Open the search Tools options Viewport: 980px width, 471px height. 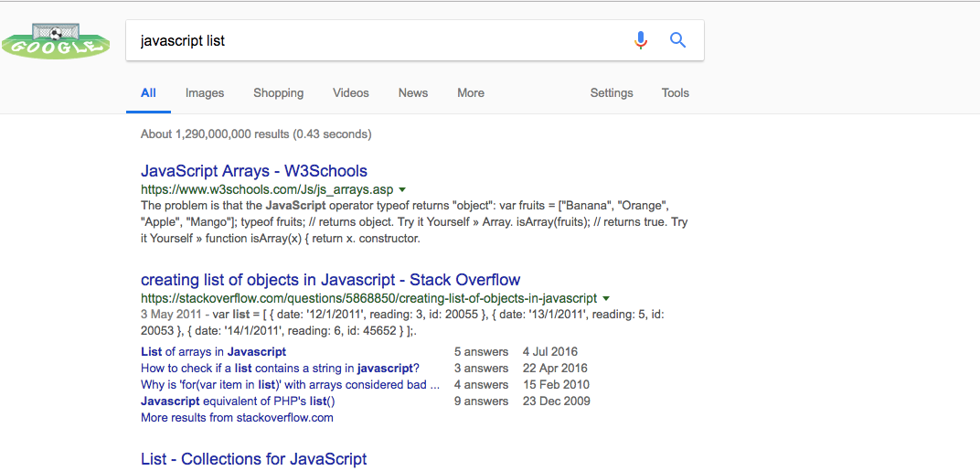coord(675,93)
